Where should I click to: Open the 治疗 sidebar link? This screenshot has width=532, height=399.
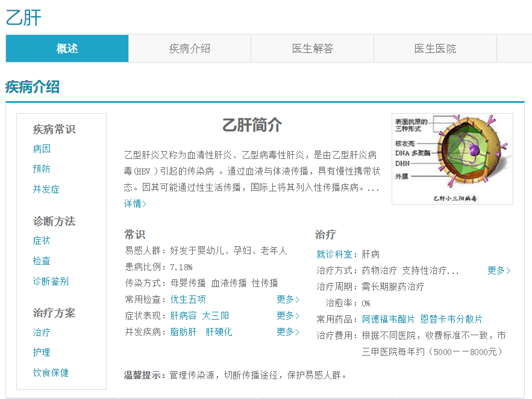(x=42, y=332)
